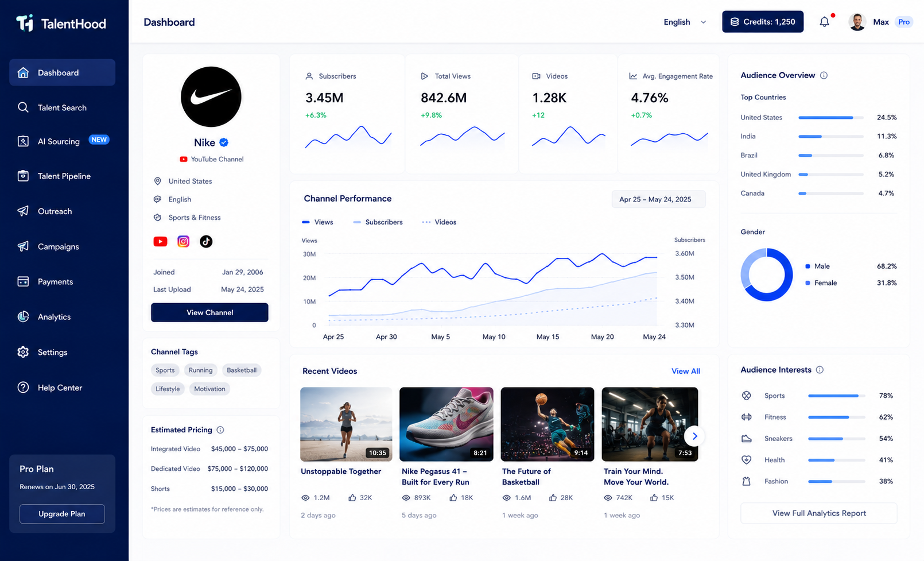The width and height of the screenshot is (924, 561).
Task: Show next recent videos with arrow
Action: [694, 436]
